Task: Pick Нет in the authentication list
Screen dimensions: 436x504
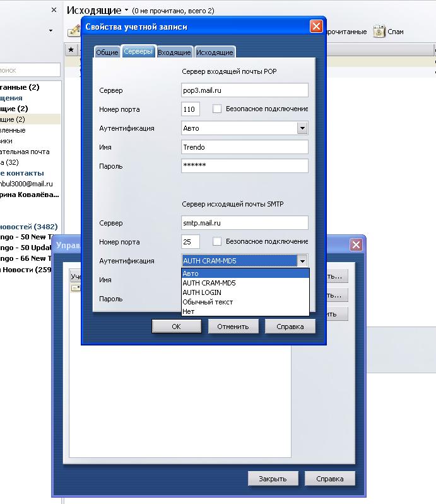Action: click(x=188, y=311)
